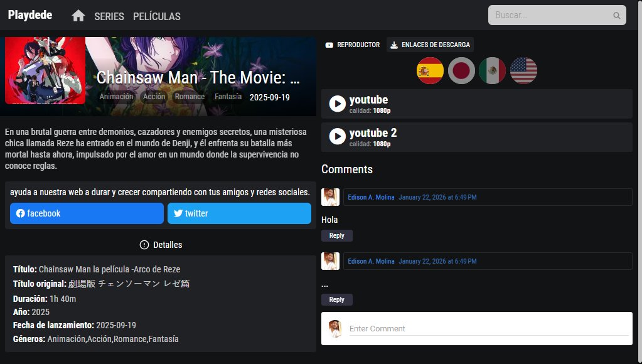Go to the home page via house icon
The image size is (642, 364).
[78, 16]
